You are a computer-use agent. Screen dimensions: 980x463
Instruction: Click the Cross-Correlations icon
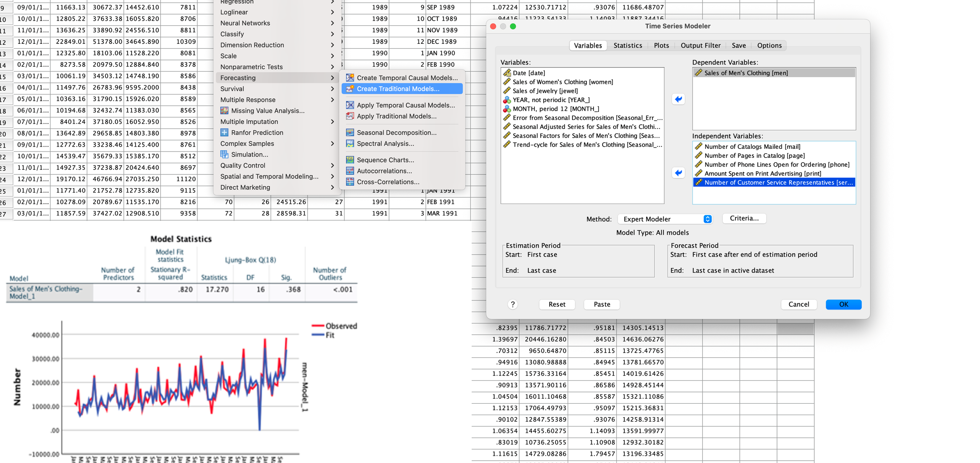tap(350, 182)
